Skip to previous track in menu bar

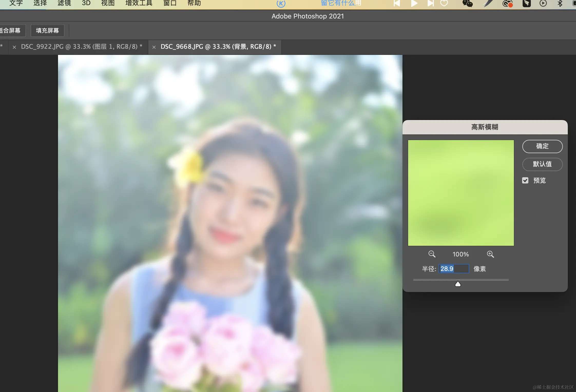(x=397, y=3)
